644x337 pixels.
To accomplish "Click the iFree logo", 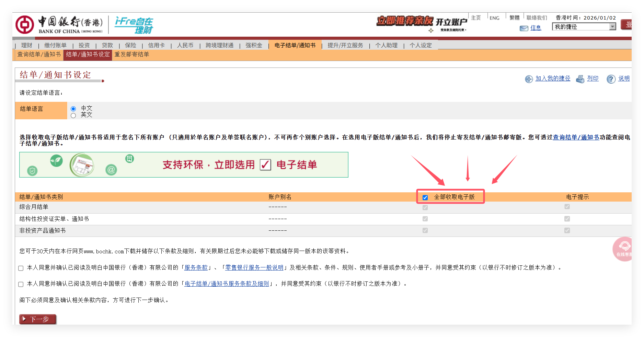I will 134,25.
